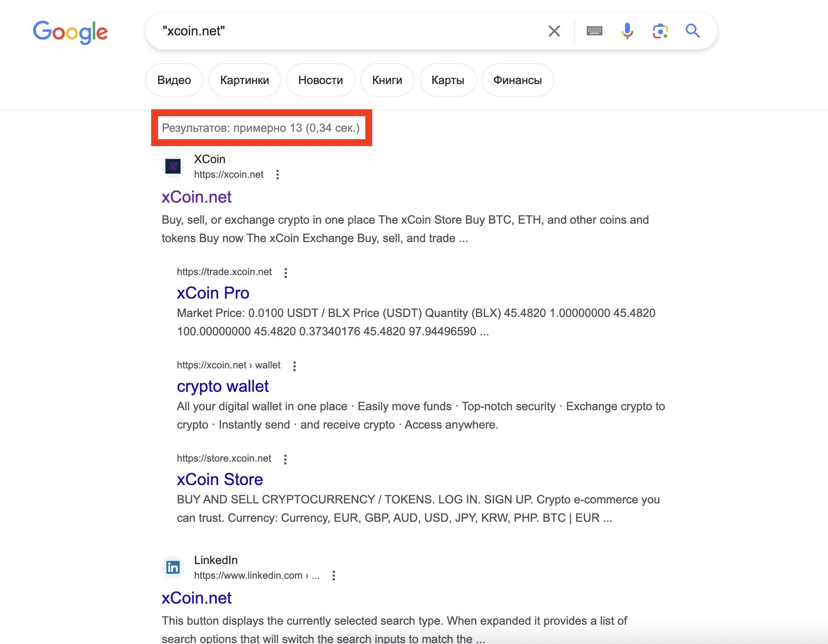Click the https://trade.xcoin.net URL
Screen dimensions: 828x644
click(224, 272)
